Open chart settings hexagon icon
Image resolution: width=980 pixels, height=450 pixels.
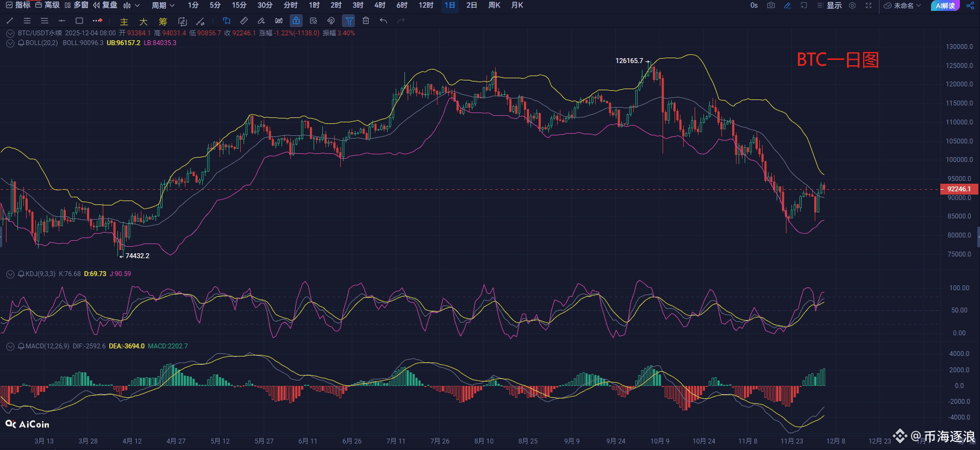tap(852, 5)
